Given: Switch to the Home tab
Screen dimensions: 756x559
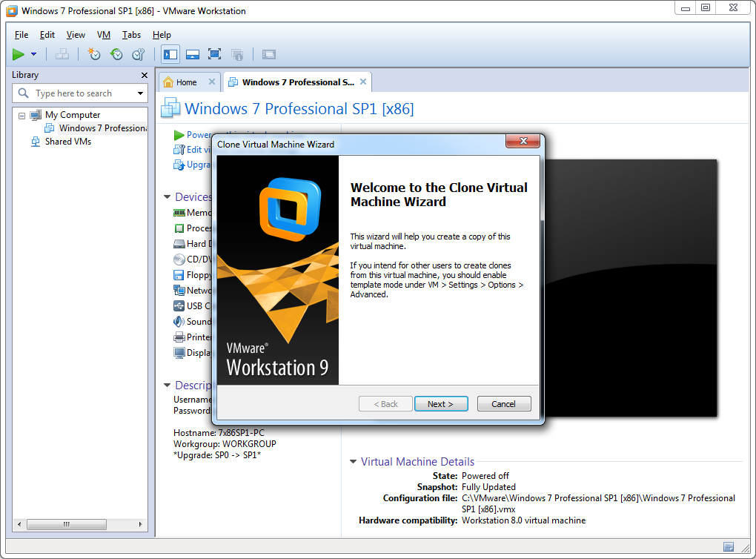Looking at the screenshot, I should (186, 82).
